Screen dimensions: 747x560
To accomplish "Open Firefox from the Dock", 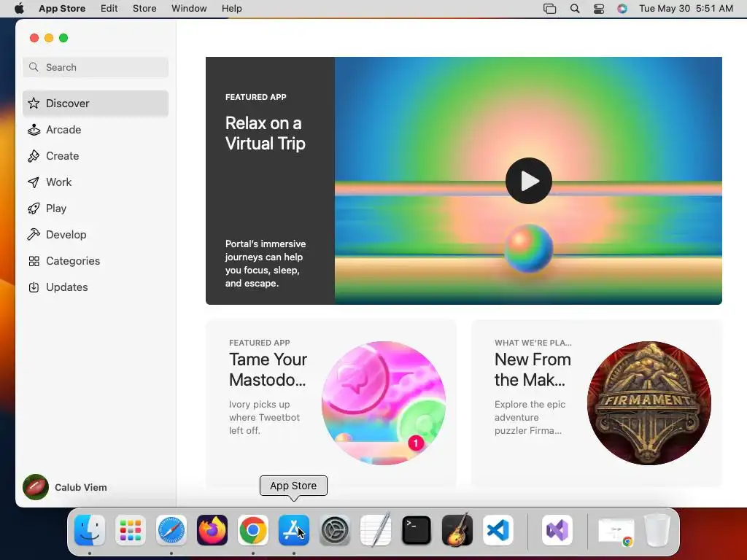I will point(212,530).
